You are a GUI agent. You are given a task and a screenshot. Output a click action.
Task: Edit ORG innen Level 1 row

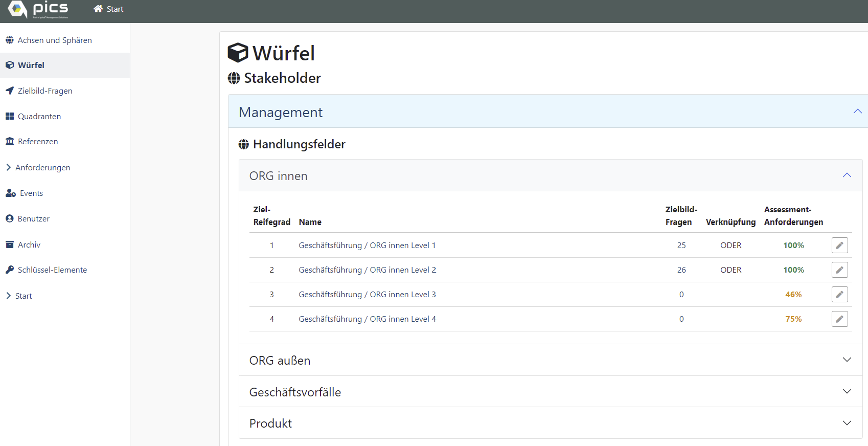tap(839, 246)
